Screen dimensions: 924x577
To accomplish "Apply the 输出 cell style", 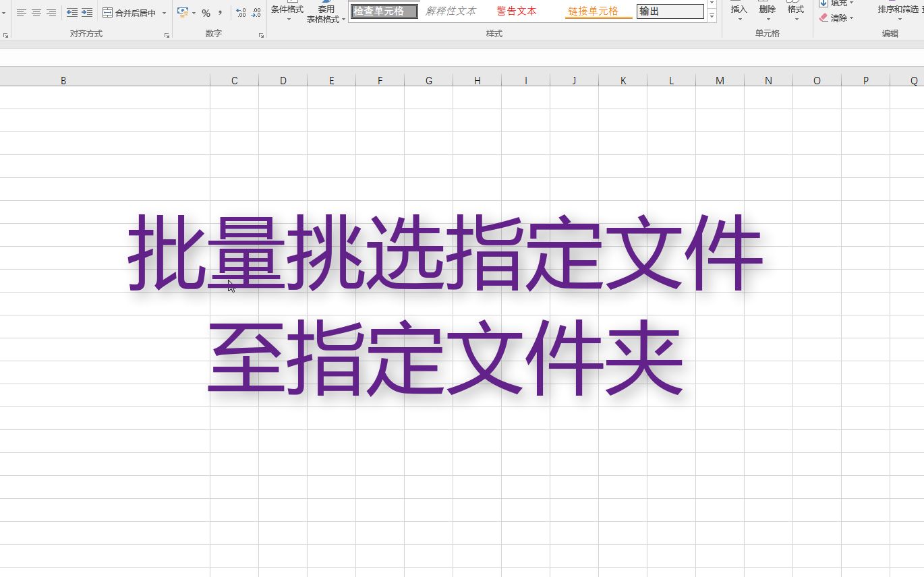I will point(670,11).
